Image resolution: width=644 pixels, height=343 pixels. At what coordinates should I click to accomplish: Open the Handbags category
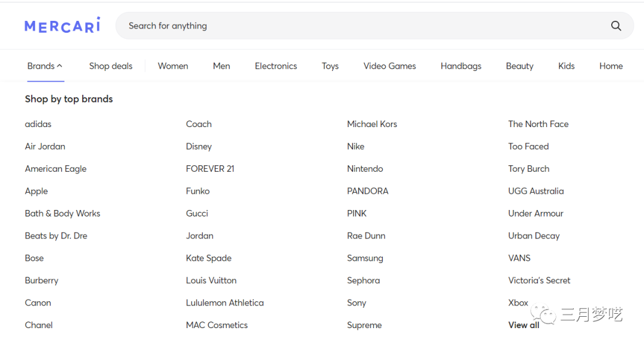tap(461, 66)
